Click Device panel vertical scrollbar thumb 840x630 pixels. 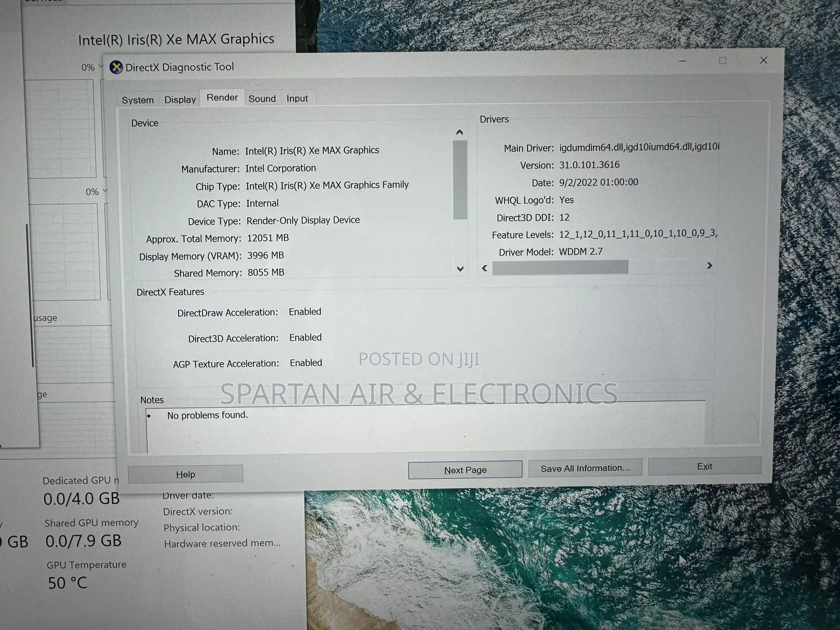click(x=460, y=180)
